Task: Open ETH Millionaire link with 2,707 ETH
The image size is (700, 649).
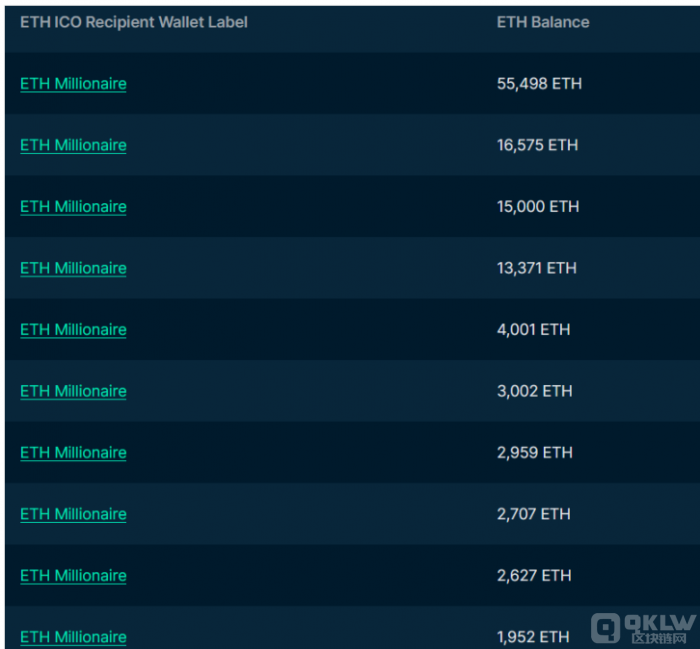Action: point(73,514)
